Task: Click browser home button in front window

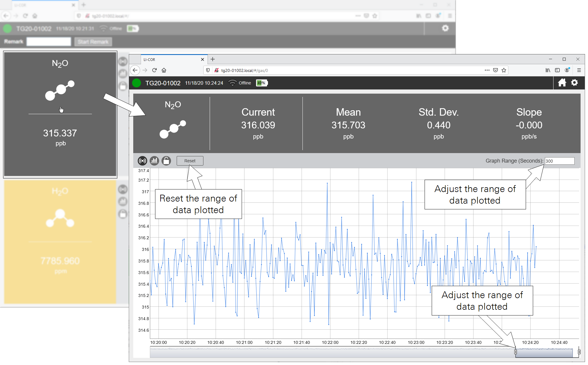Action: tap(164, 70)
